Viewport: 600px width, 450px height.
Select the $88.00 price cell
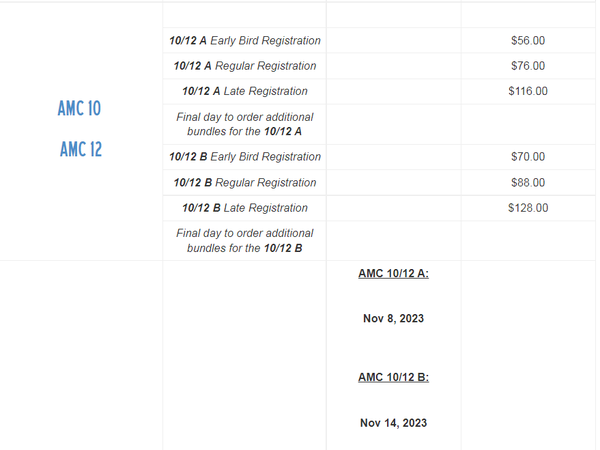pyautogui.click(x=527, y=183)
